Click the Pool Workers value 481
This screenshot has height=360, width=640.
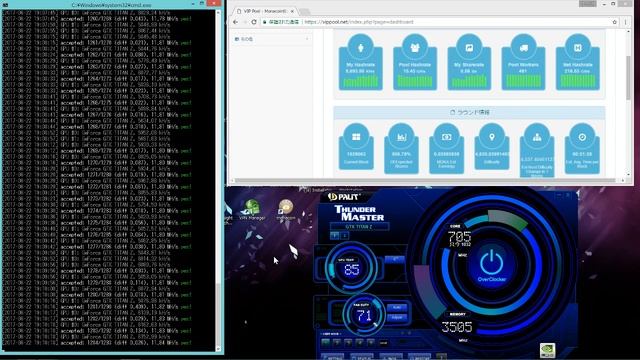(x=523, y=71)
